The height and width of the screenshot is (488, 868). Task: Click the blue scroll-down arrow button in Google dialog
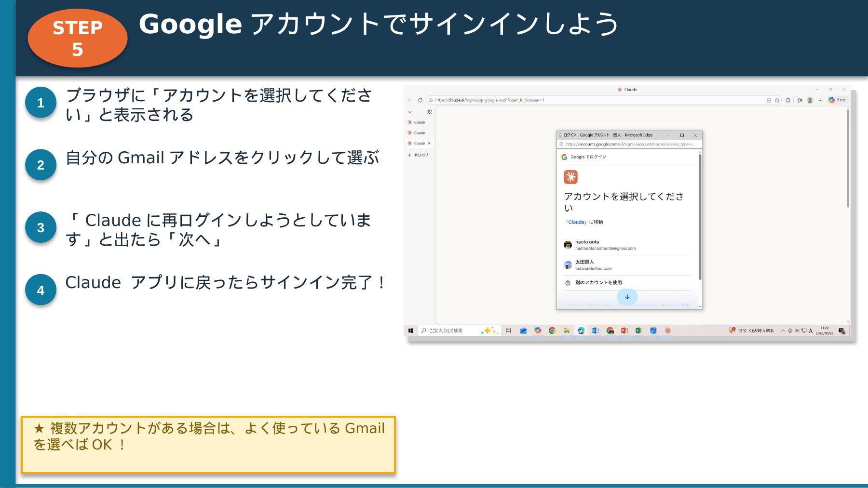click(x=627, y=297)
